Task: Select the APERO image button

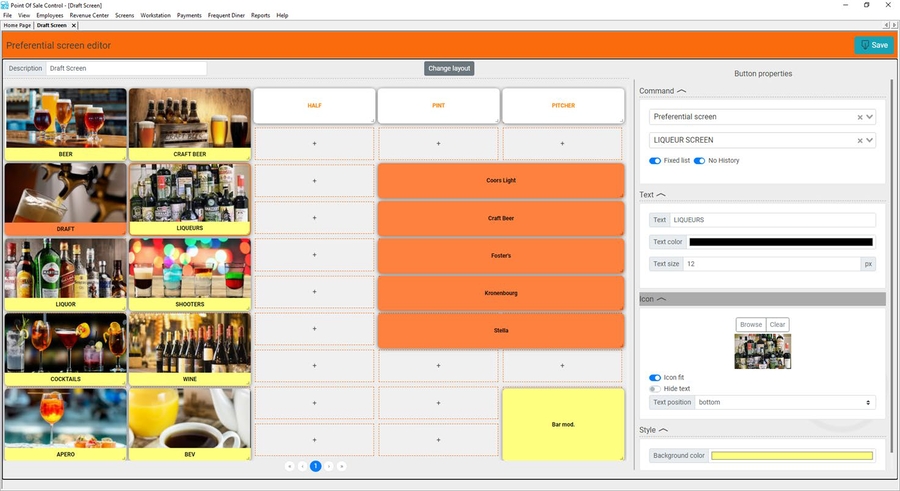Action: (65, 424)
